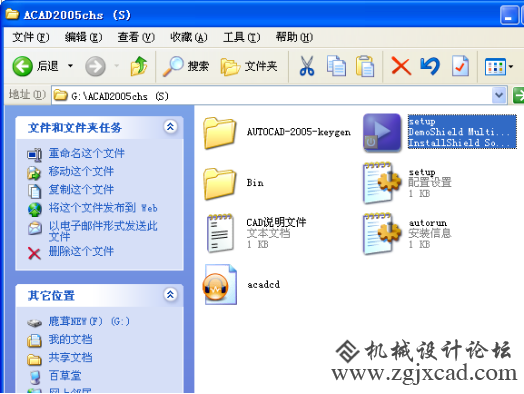Click the publish to Web globe icon
Image resolution: width=524 pixels, height=394 pixels.
(x=34, y=210)
